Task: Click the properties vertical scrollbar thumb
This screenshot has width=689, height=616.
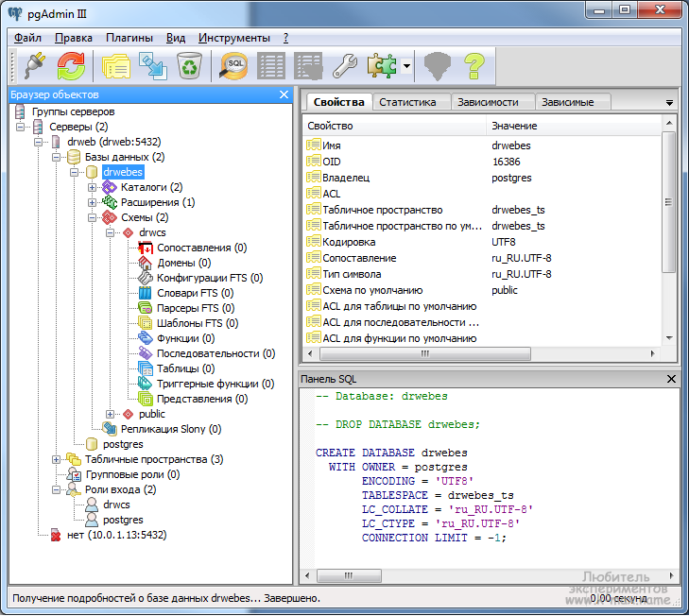Action: pos(668,202)
